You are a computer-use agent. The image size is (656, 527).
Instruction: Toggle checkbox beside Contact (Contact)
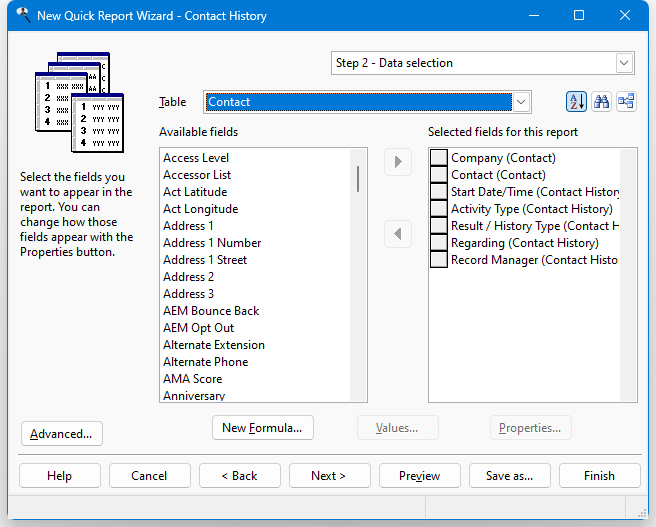[439, 175]
